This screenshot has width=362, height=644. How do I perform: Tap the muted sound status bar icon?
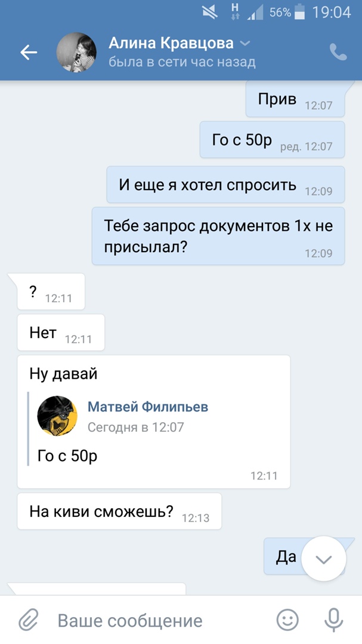[x=211, y=13]
